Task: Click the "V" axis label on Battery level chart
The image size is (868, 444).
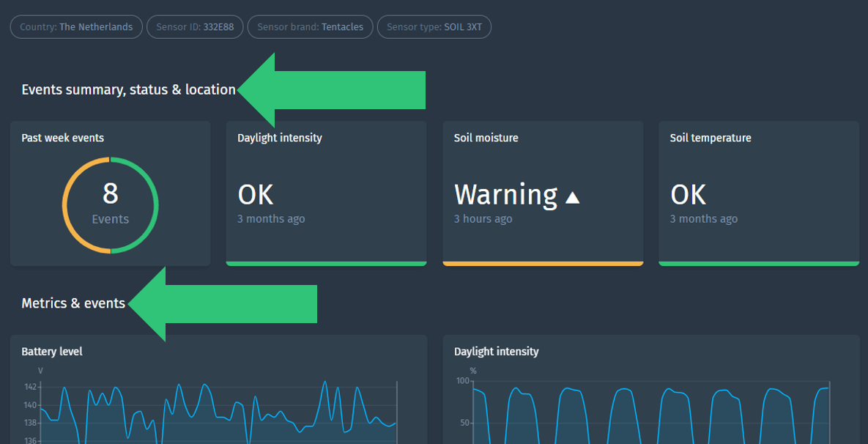Action: click(40, 370)
